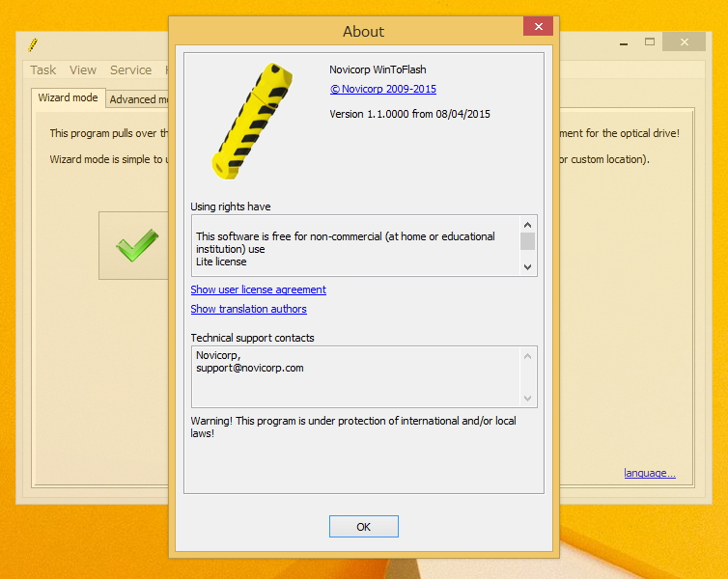Screen dimensions: 728x579
Task: Open the Service menu in main window
Action: (x=130, y=70)
